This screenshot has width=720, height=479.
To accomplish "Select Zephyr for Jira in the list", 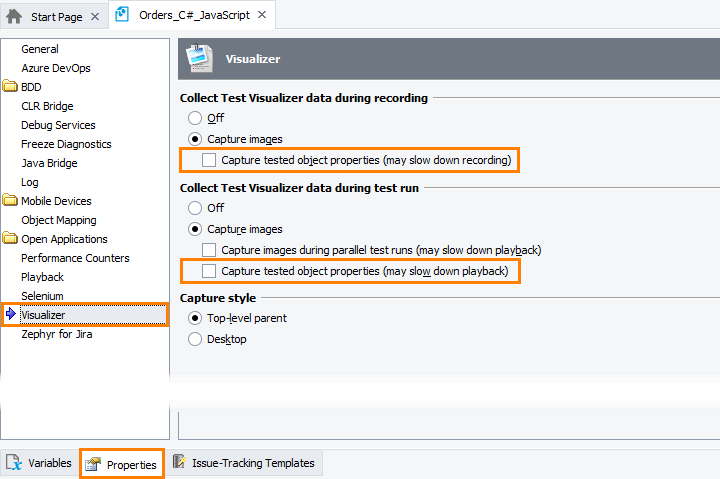I will [x=58, y=334].
